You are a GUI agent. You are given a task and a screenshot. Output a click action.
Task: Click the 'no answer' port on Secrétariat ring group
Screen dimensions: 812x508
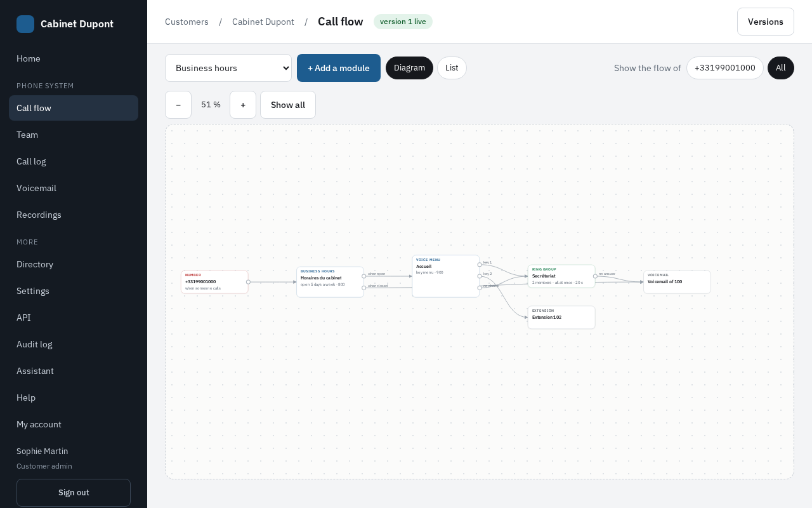pyautogui.click(x=594, y=276)
